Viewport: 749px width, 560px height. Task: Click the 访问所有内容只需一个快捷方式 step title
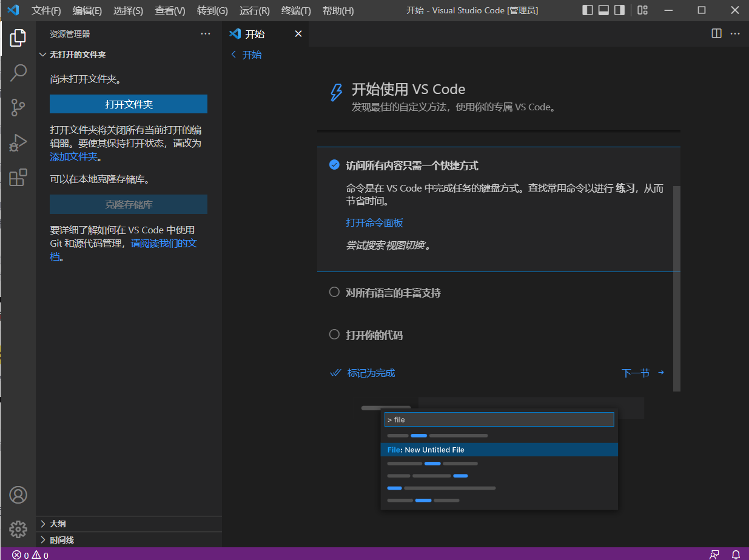tap(412, 165)
